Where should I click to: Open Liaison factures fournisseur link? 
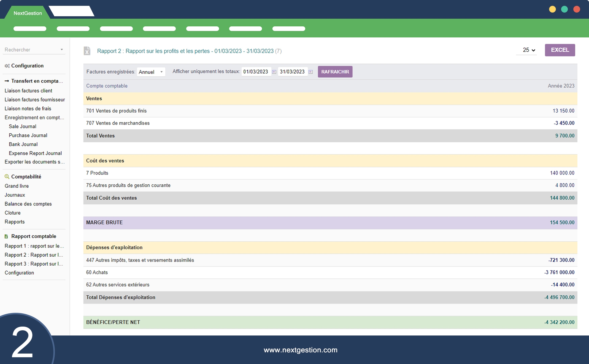click(x=35, y=100)
